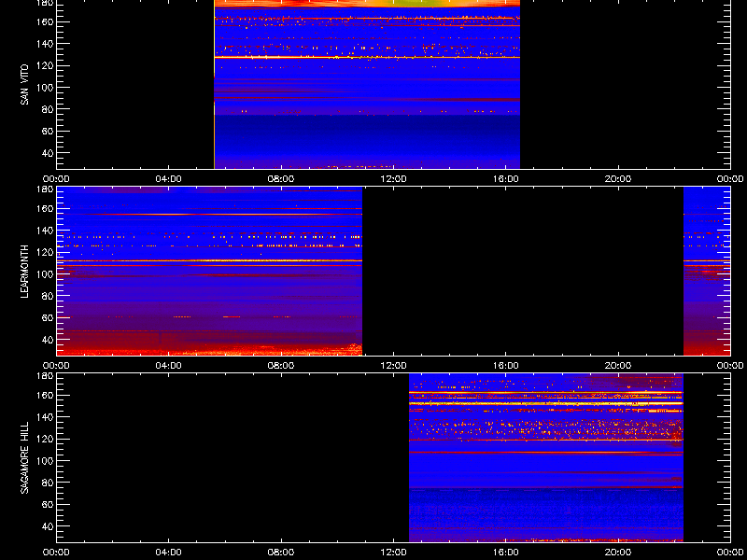
Task: Click 12:00 label under Sagamore Hill plot
Action: click(x=393, y=553)
